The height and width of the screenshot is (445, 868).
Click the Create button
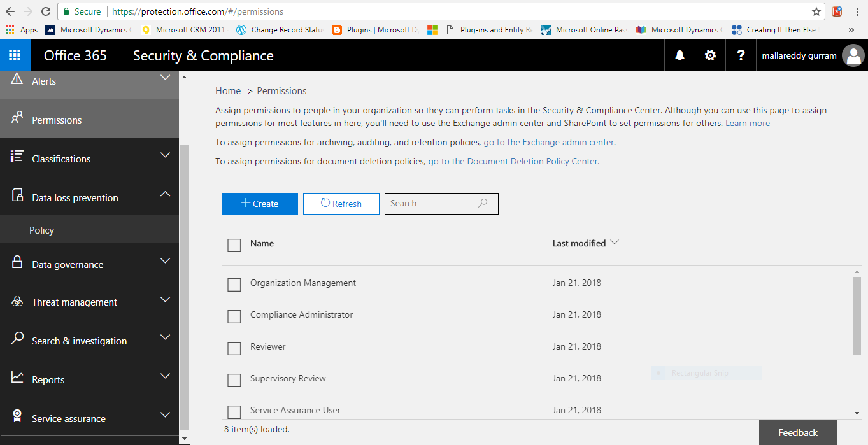pyautogui.click(x=260, y=204)
